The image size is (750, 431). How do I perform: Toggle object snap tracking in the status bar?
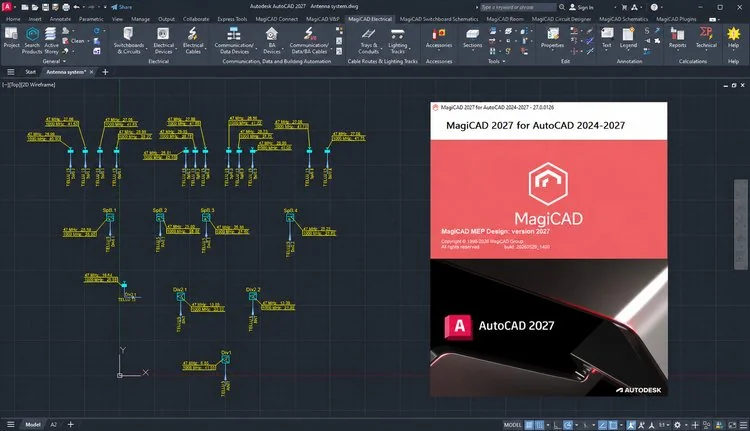(x=602, y=425)
